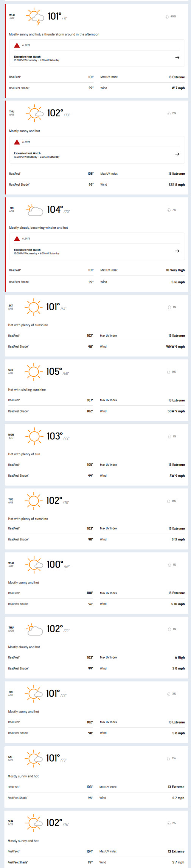Open the 105° Sunday 6/16 forecast
This screenshot has height=868, width=191.
pos(96,390)
